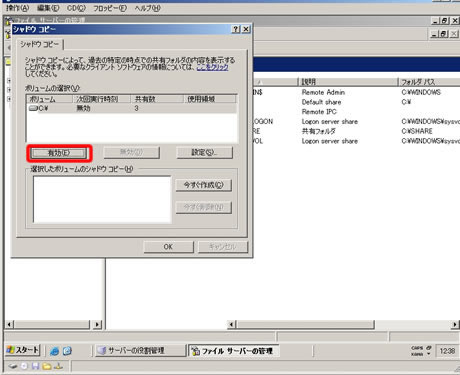
Task: Sort by 共有数 column header
Action: click(x=157, y=99)
